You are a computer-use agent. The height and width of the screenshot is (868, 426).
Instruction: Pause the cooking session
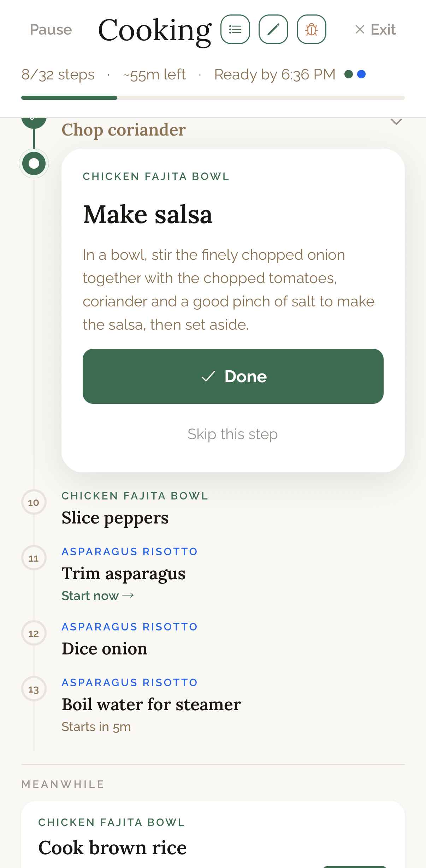coord(51,30)
